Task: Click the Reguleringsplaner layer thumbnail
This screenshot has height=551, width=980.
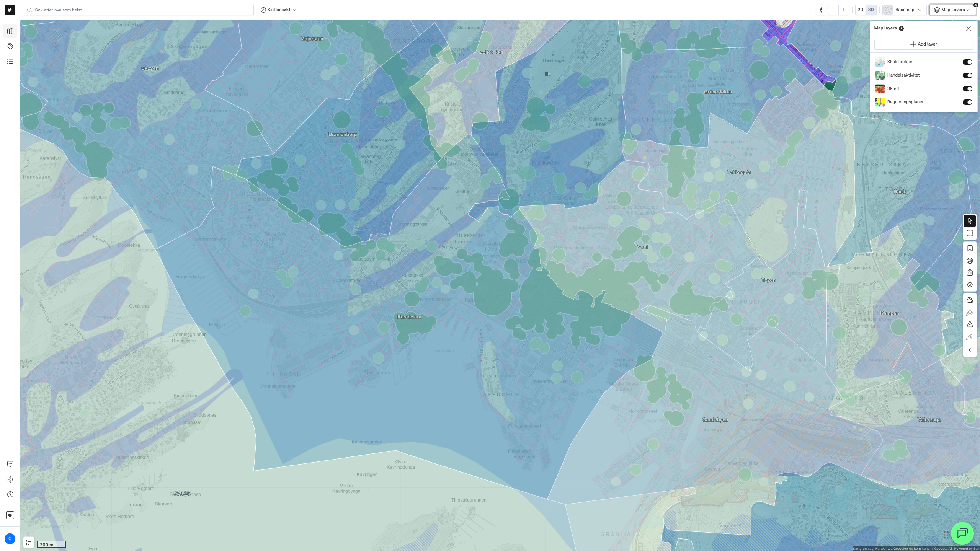Action: (x=880, y=102)
